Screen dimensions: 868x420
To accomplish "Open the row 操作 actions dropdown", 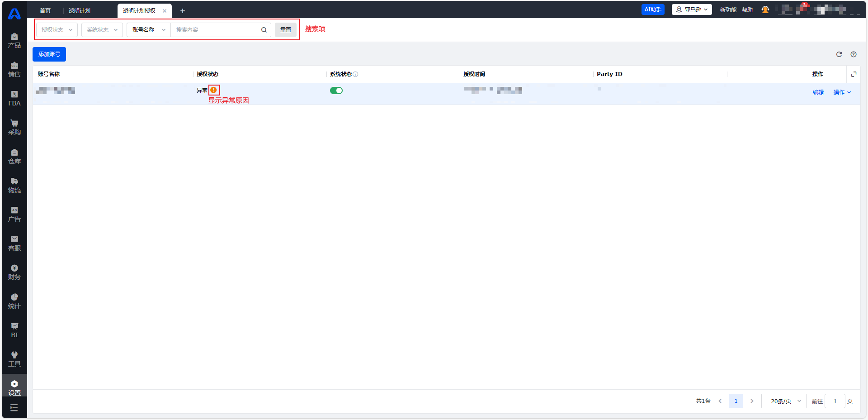I will click(x=842, y=92).
